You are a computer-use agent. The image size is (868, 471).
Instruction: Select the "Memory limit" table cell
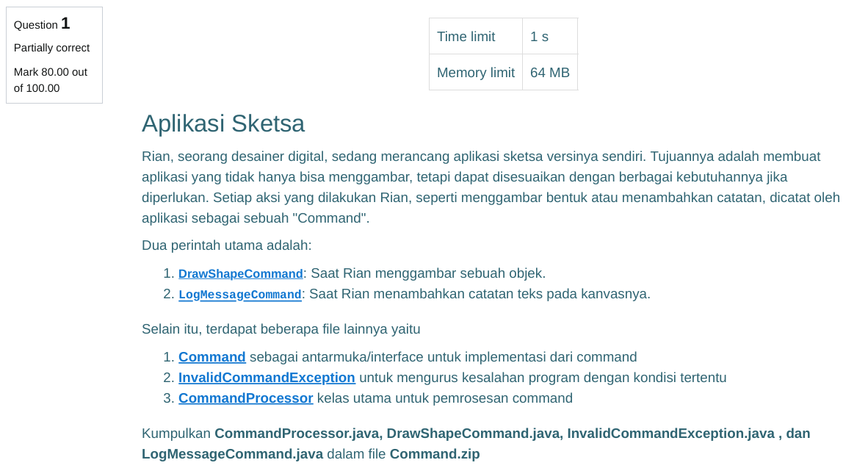click(x=475, y=73)
